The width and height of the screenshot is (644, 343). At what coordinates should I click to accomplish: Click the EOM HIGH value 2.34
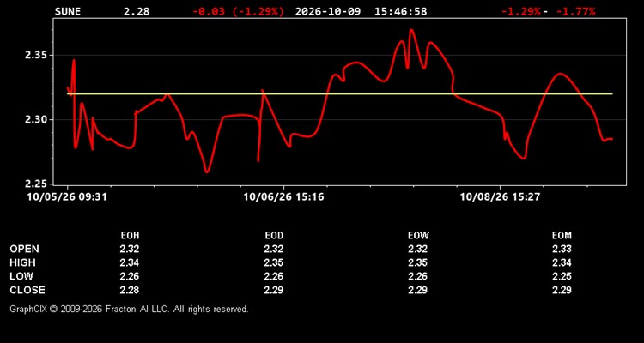(562, 262)
